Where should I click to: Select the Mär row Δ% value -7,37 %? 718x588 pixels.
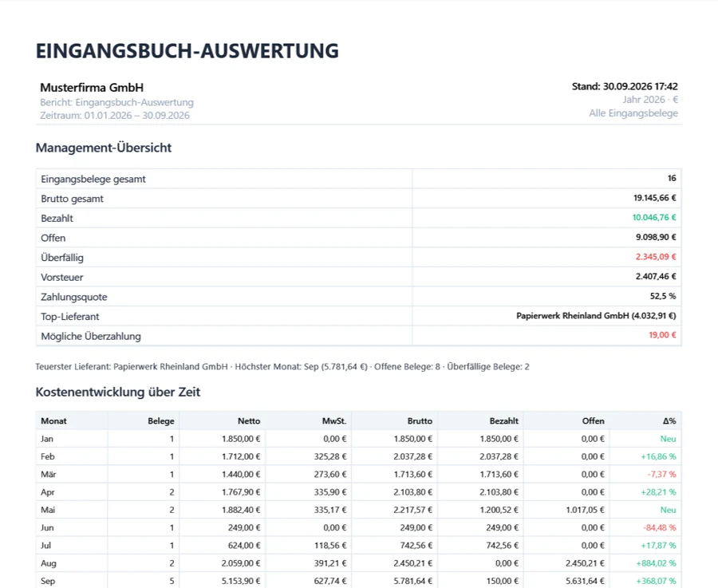coord(661,475)
